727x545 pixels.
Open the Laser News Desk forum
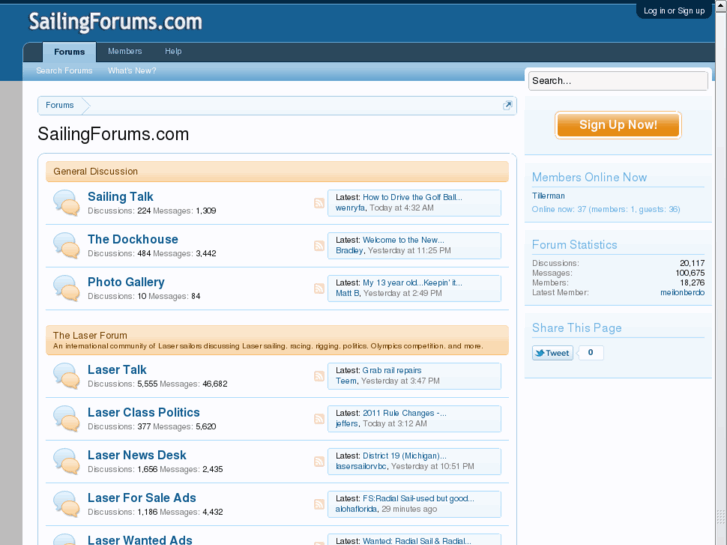[x=137, y=455]
